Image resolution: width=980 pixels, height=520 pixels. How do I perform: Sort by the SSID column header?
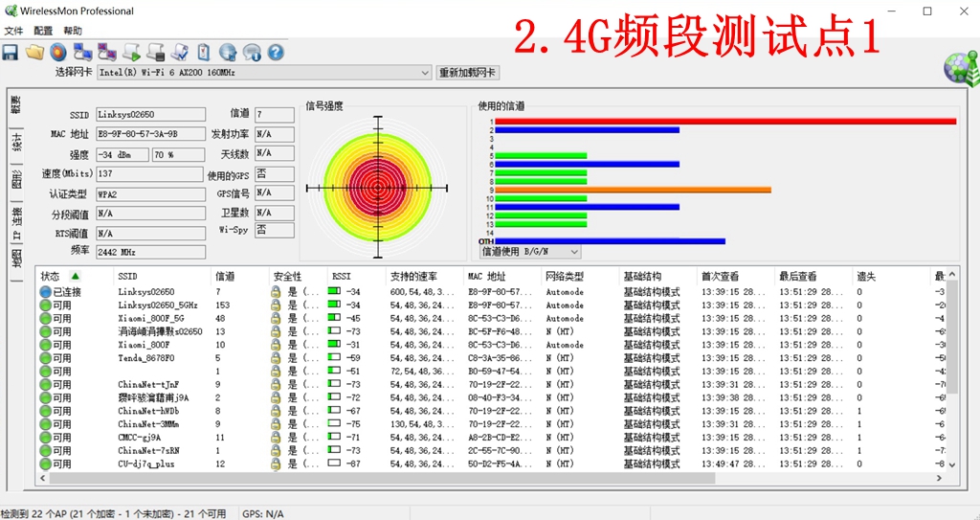[163, 276]
